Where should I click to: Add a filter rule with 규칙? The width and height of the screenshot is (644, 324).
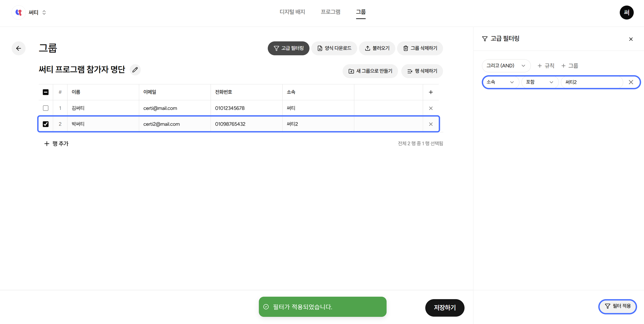[546, 66]
